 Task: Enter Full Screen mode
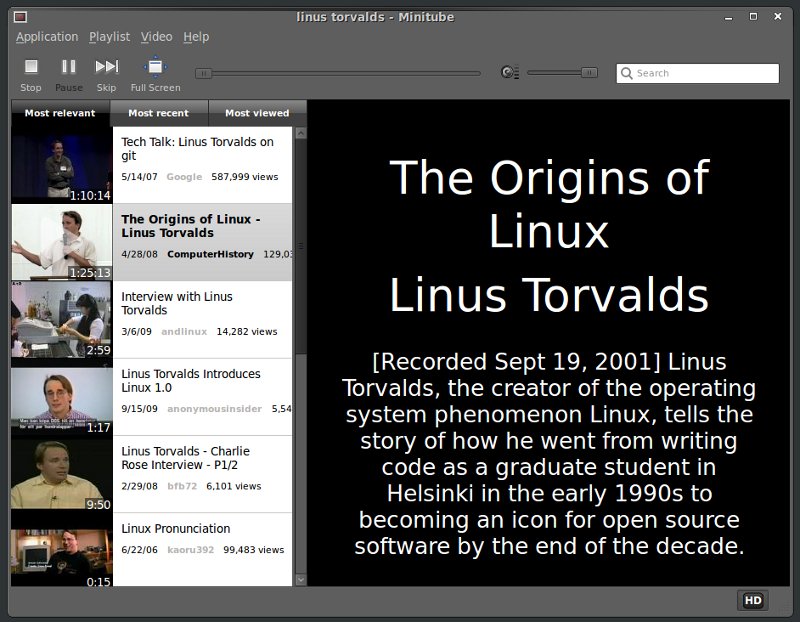[x=153, y=67]
